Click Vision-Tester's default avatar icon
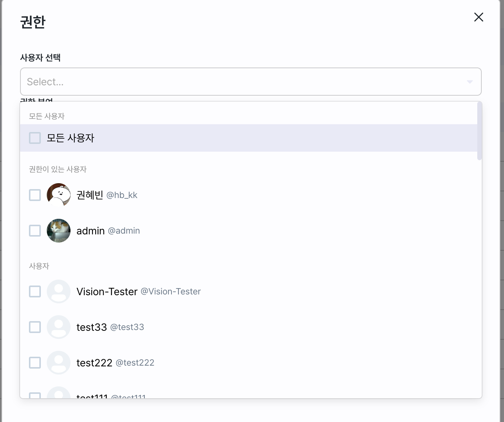 tap(59, 291)
